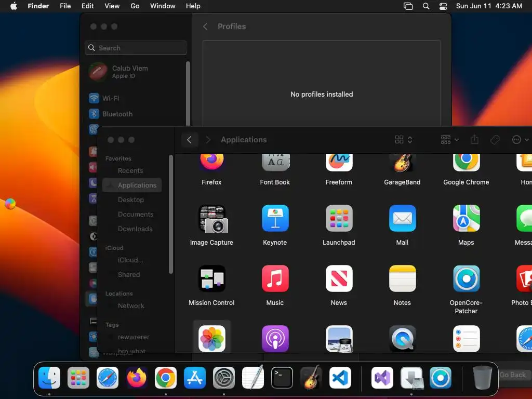Select Launchpad in the Applications grid

(339, 219)
